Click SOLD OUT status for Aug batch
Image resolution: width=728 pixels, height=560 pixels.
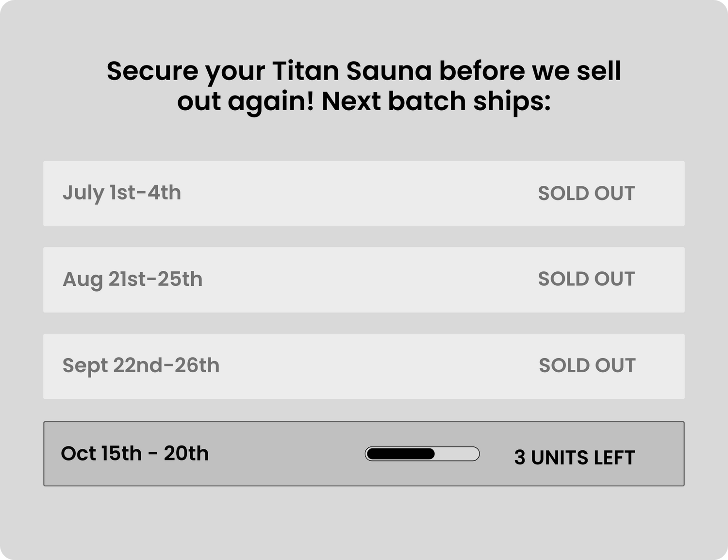586,279
